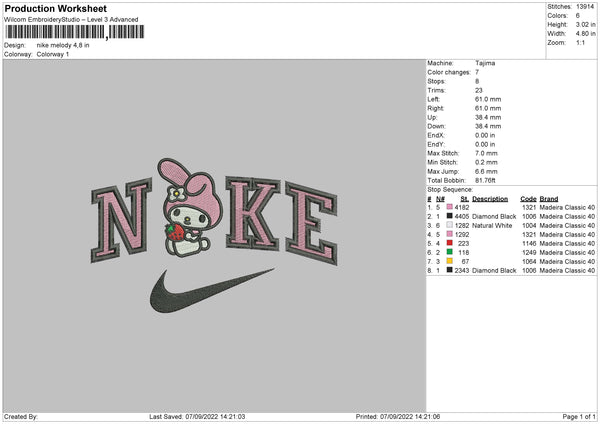This screenshot has height=424, width=600.
Task: Click 'Madeira Classic 40' in stop row 3
Action: [x=567, y=225]
